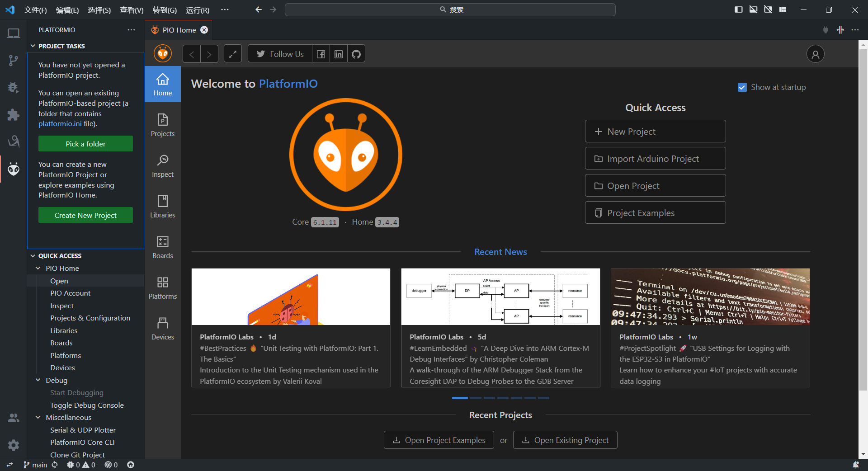Viewport: 868px width, 471px height.
Task: Open the Run and Debug view
Action: 14,87
